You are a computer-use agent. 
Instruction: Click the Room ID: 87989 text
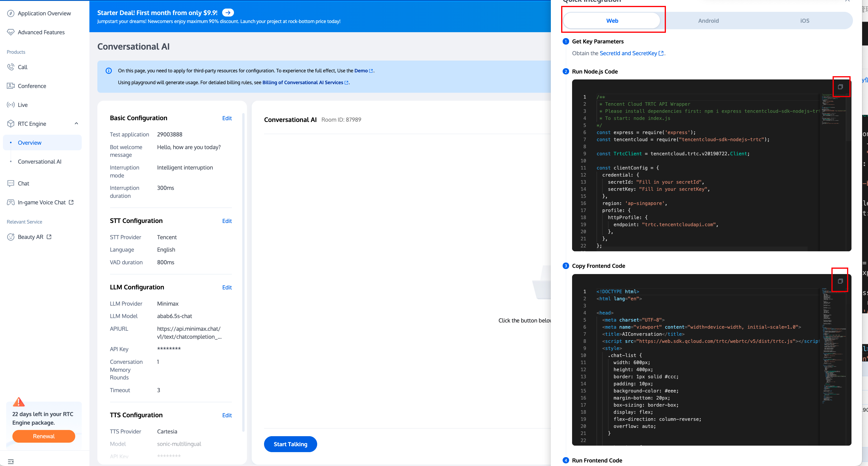[341, 120]
